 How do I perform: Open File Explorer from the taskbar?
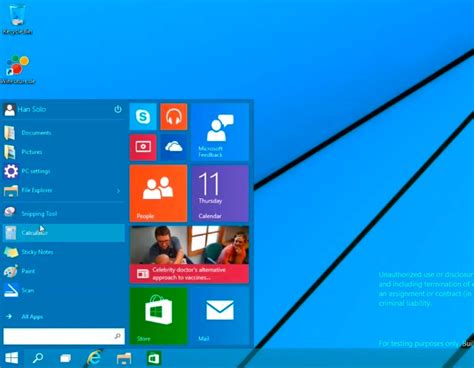tap(124, 359)
